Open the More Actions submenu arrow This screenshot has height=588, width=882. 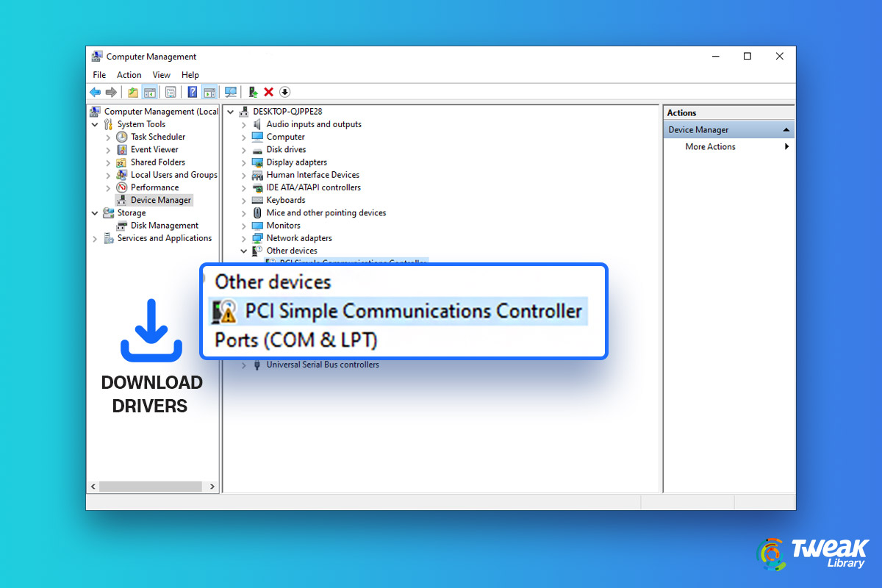click(787, 146)
